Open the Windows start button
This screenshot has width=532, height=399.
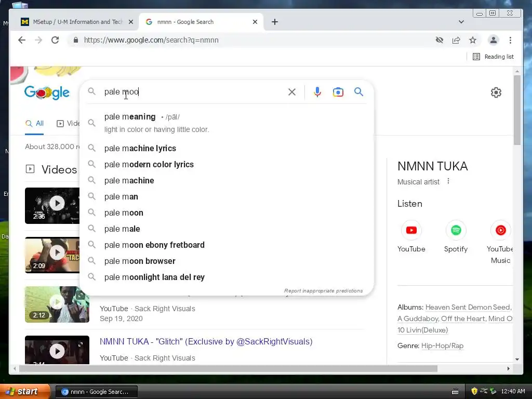pos(25,391)
